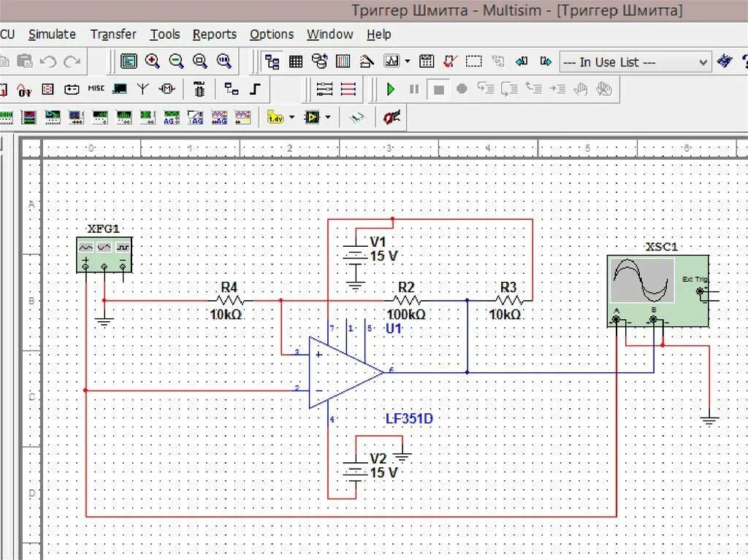Open the Postprocessor calculator icon
This screenshot has height=560, width=748.
(x=427, y=61)
